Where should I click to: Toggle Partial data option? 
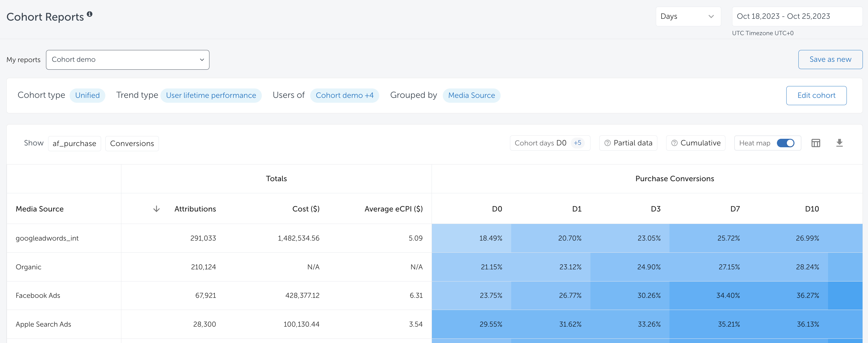click(x=633, y=143)
